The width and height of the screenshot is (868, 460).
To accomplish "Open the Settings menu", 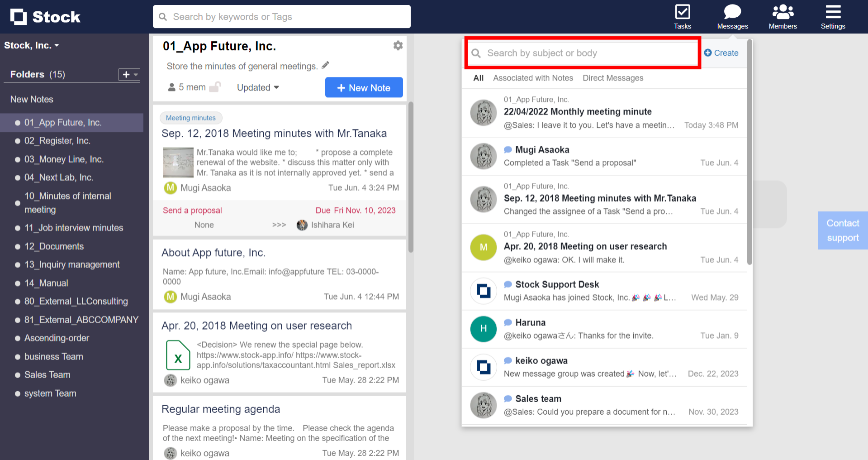I will [x=833, y=16].
